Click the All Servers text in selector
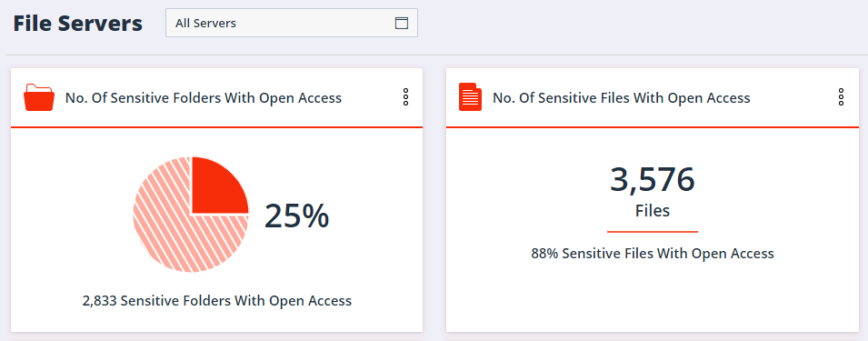The height and width of the screenshot is (341, 868). pos(205,24)
